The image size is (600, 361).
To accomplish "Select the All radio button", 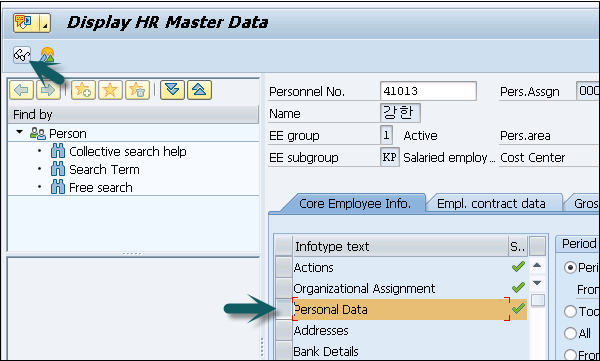I will 570,333.
